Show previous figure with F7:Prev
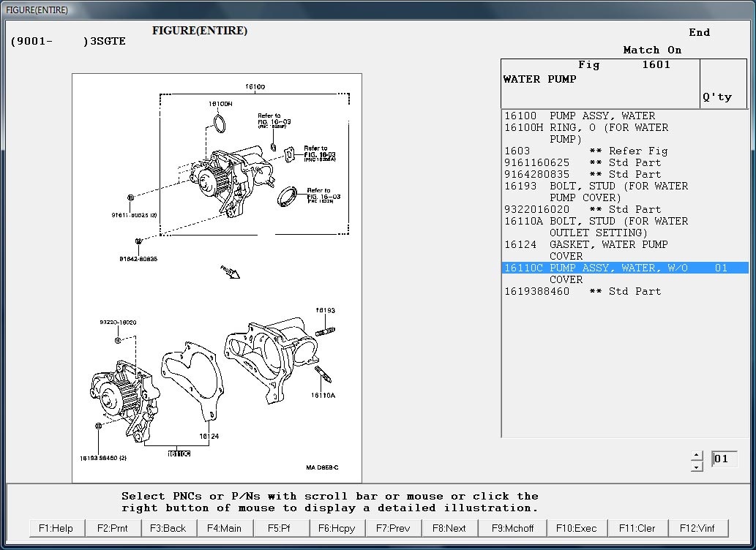Image resolution: width=756 pixels, height=550 pixels. [393, 528]
